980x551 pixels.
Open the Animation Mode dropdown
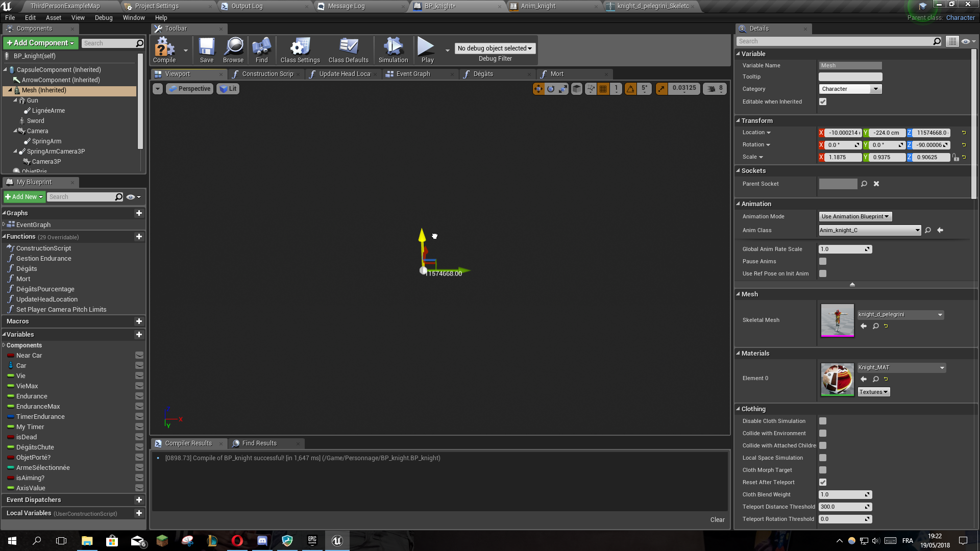coord(855,217)
